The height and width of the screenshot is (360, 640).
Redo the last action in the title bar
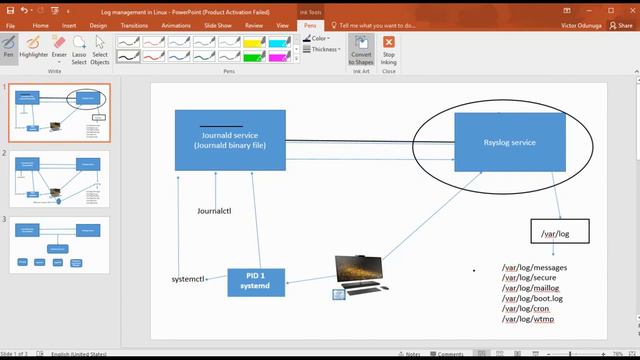[x=41, y=11]
